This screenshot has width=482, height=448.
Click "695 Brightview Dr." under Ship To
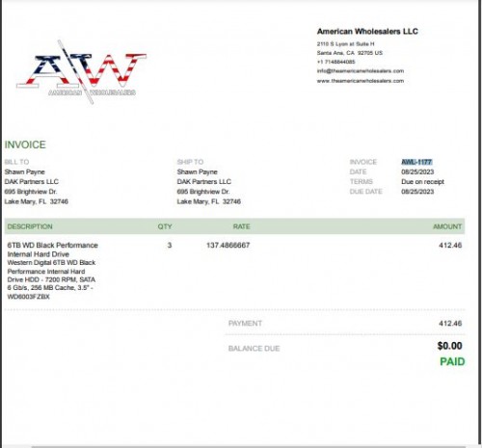pyautogui.click(x=203, y=192)
